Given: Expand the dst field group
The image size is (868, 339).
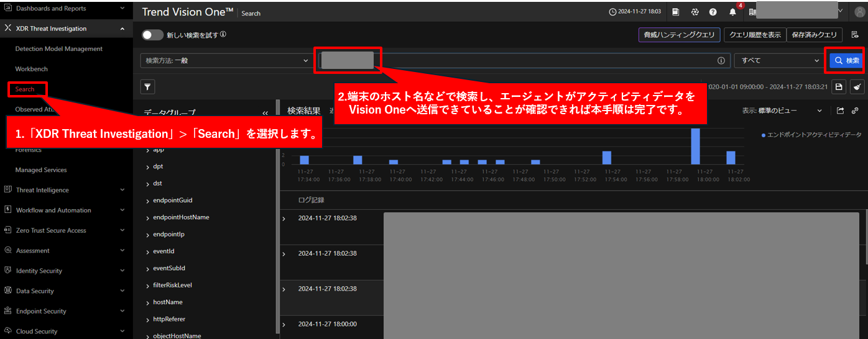Looking at the screenshot, I should tap(148, 184).
